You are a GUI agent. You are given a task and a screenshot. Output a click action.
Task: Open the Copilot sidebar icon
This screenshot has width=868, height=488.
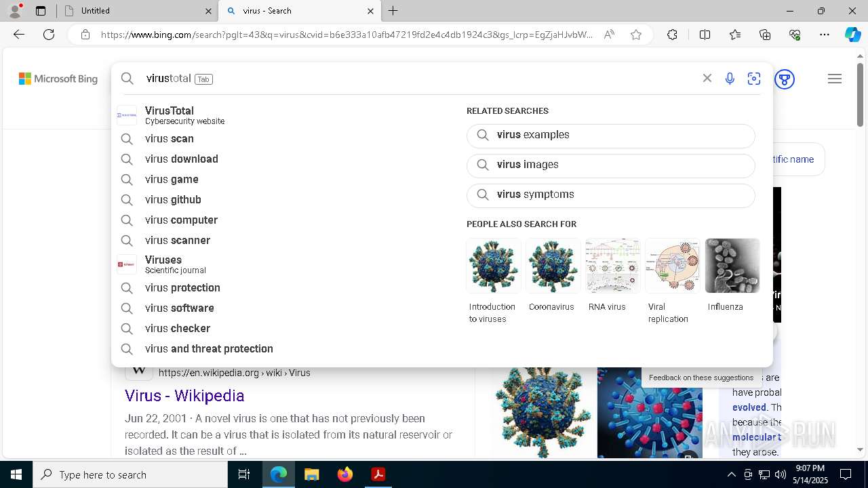point(852,35)
